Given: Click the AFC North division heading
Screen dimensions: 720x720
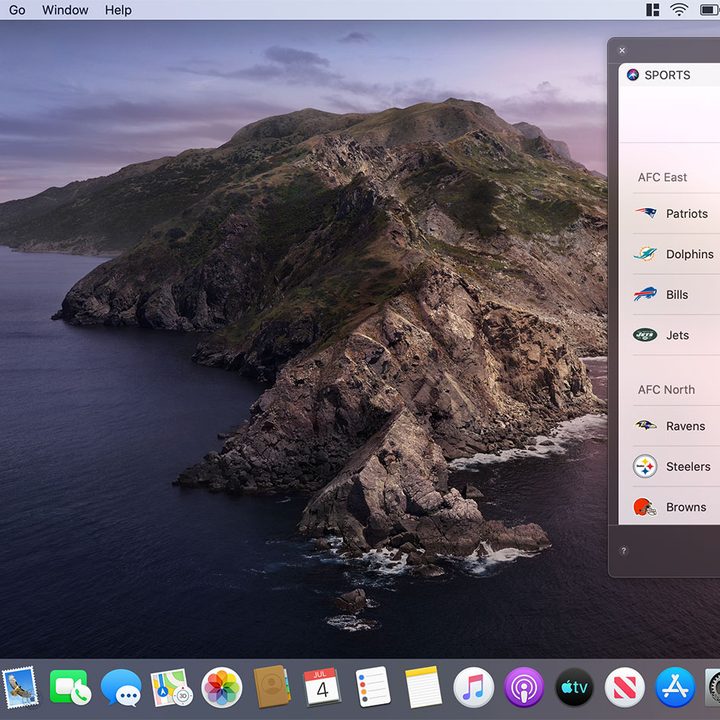Looking at the screenshot, I should pyautogui.click(x=666, y=389).
